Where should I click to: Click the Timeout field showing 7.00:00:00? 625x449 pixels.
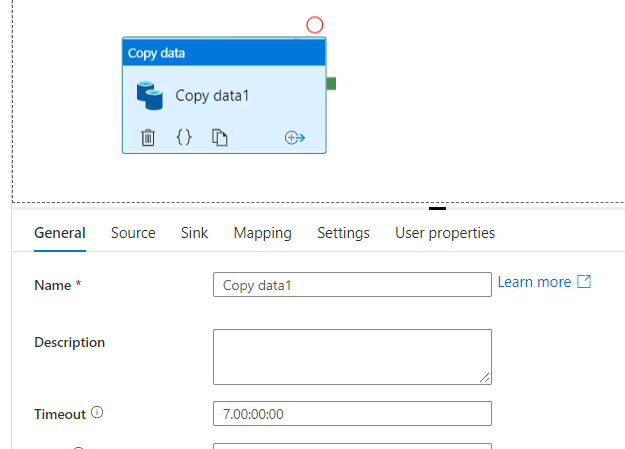(x=352, y=414)
